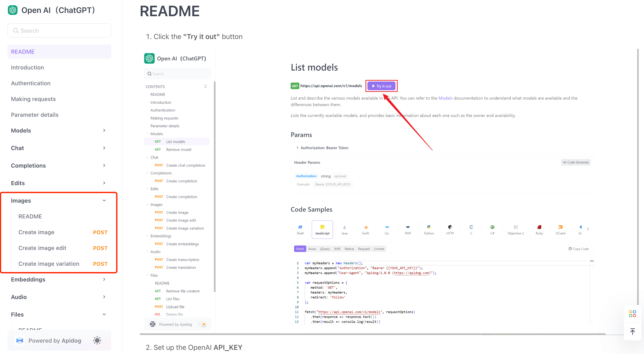The height and width of the screenshot is (354, 644).
Task: Click the POST method icon for Create image edit
Action: tap(100, 248)
